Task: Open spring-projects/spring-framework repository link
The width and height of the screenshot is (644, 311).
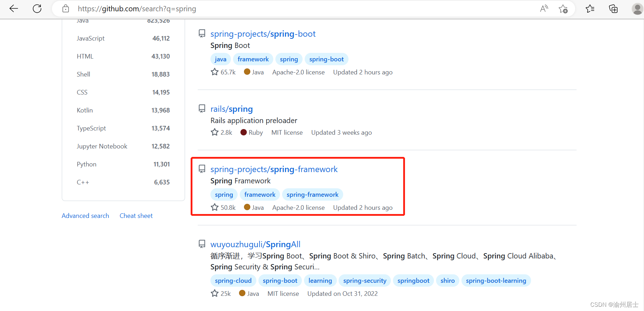Action: coord(274,169)
